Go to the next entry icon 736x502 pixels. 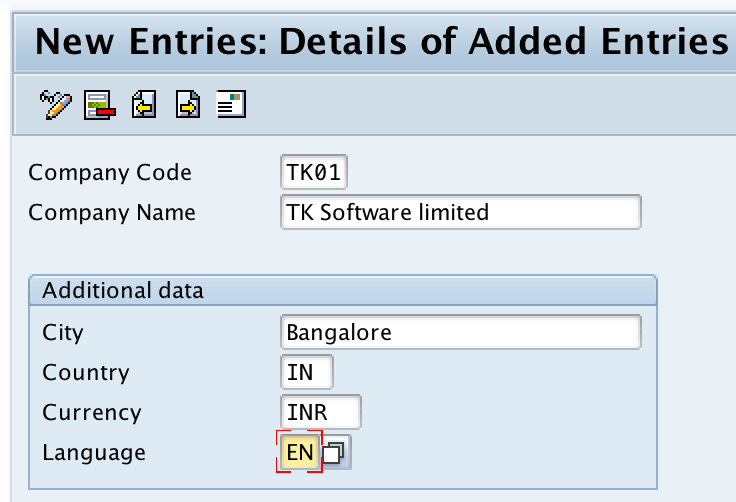coord(188,104)
